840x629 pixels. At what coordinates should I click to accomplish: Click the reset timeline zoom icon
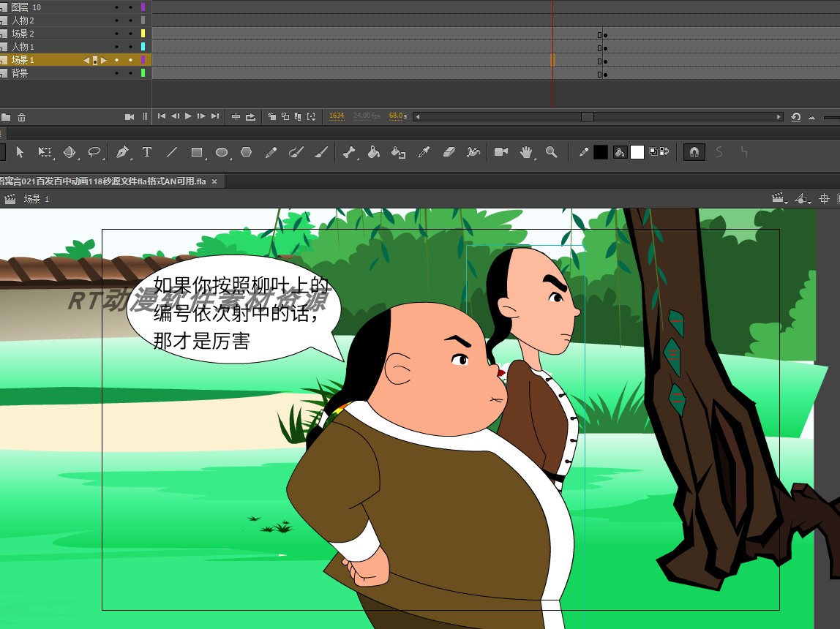[x=796, y=117]
